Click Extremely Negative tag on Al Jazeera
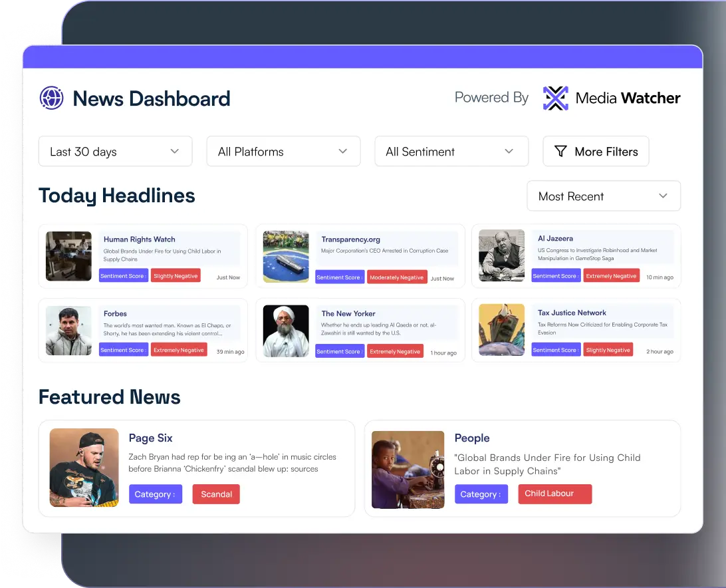Screen dimensions: 726x588 611,275
